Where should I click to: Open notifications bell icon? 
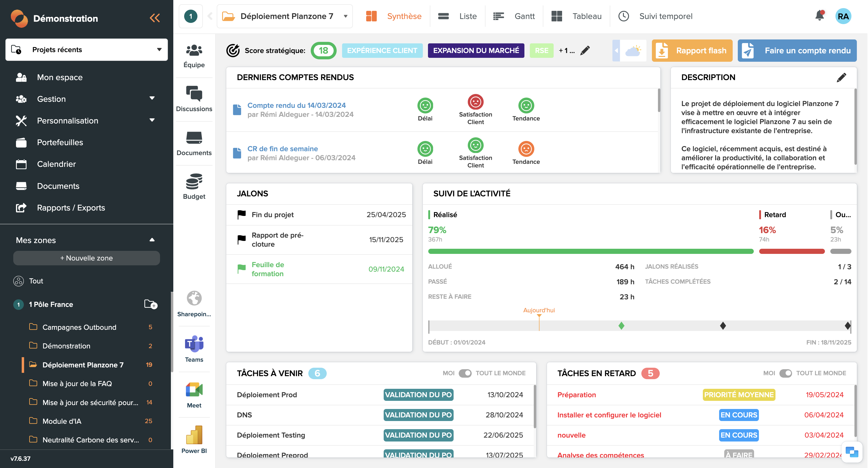[819, 16]
